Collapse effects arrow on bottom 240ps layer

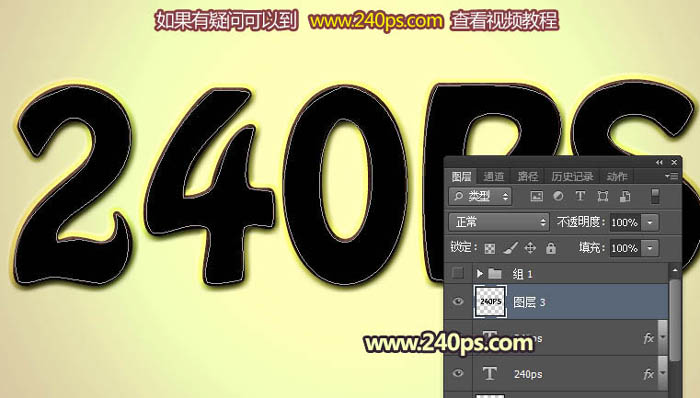pos(663,373)
